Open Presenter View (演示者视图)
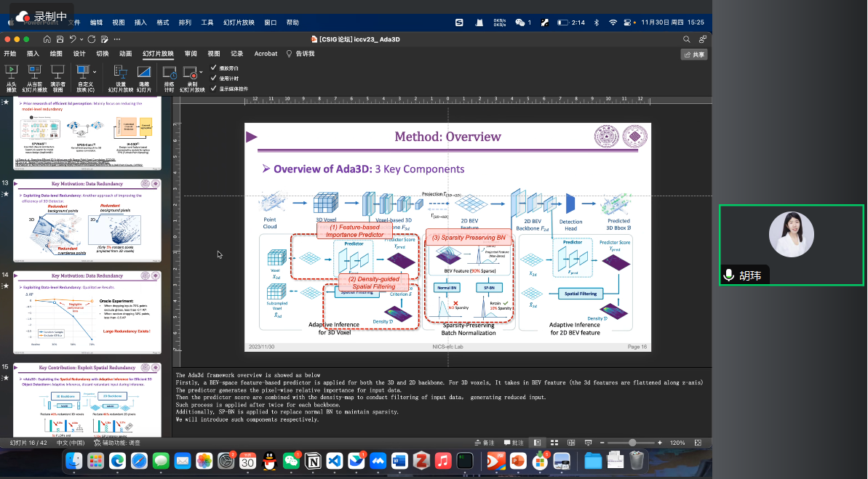This screenshot has height=479, width=868. [x=57, y=78]
